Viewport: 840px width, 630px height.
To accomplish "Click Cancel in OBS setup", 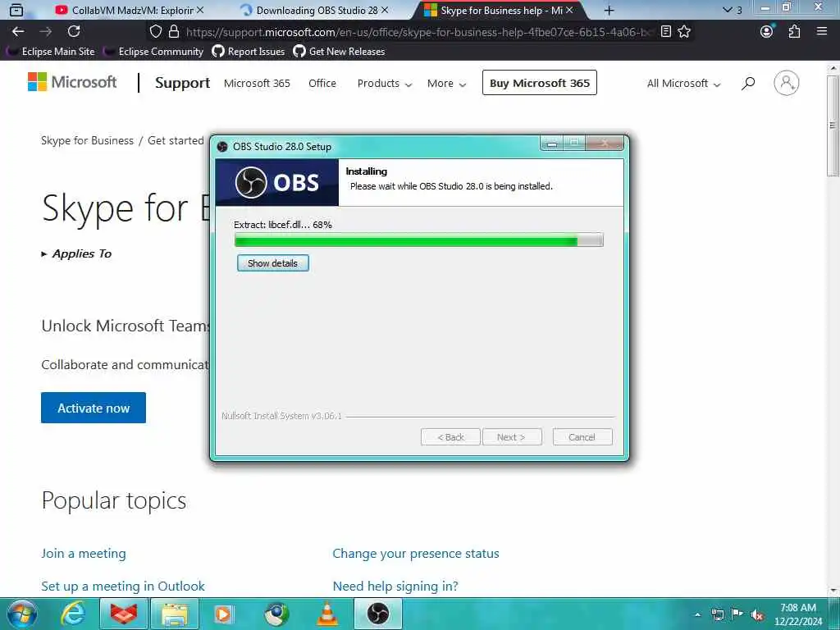I will click(x=582, y=437).
